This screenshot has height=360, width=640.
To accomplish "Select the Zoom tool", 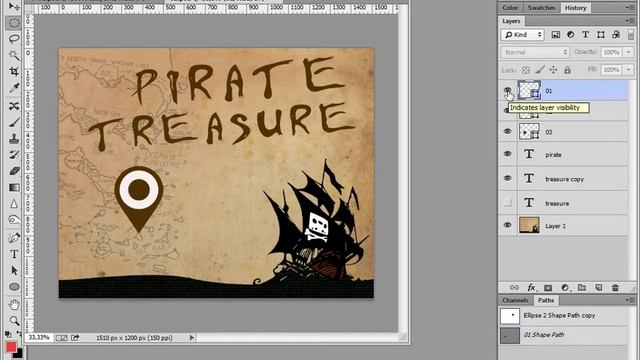I will tap(14, 321).
